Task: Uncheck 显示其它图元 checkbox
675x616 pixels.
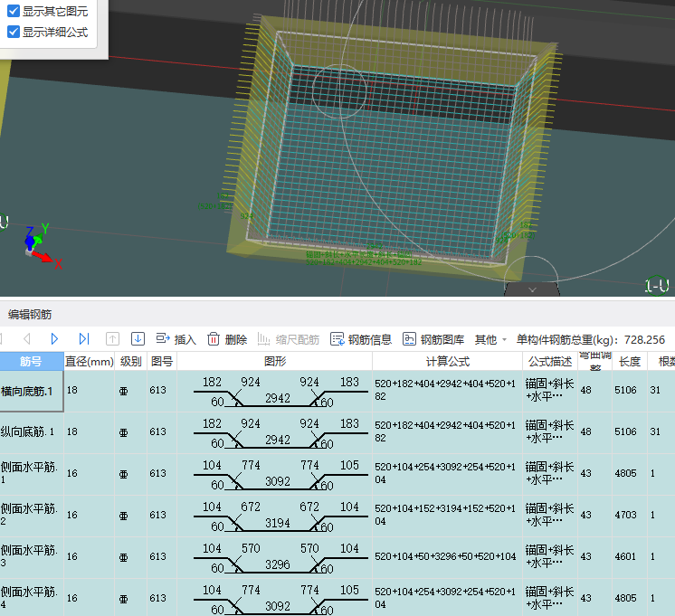Action: coord(14,13)
